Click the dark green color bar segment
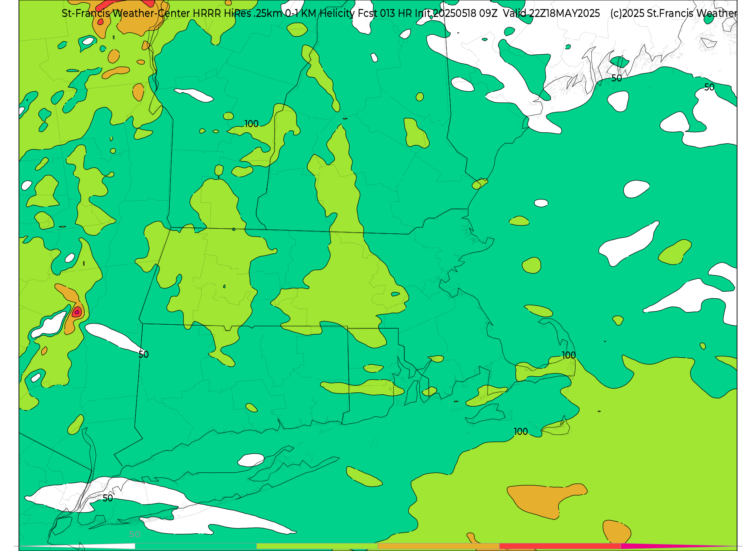 [196, 546]
